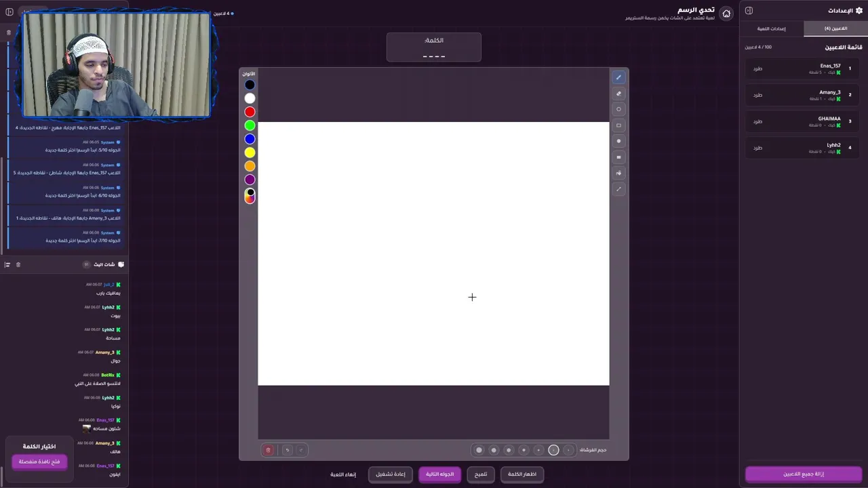This screenshot has height=488, width=868.
Task: Click the الكلمة word display box
Action: click(434, 47)
